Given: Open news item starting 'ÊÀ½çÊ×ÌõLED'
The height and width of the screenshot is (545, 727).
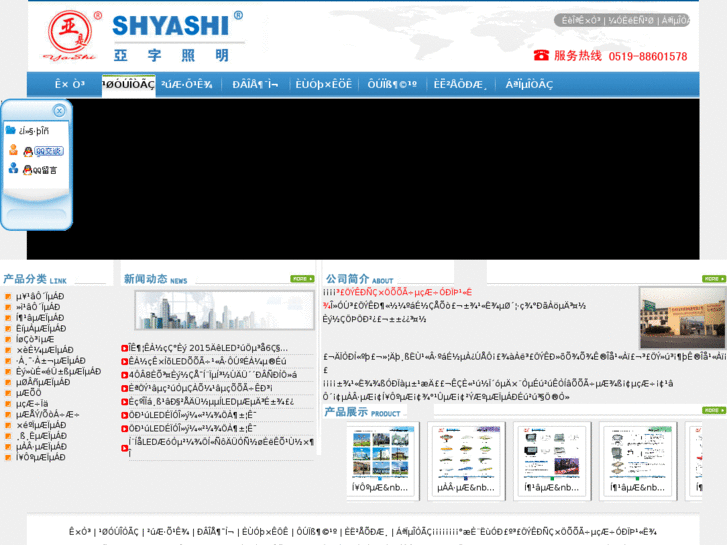Looking at the screenshot, I should (207, 361).
